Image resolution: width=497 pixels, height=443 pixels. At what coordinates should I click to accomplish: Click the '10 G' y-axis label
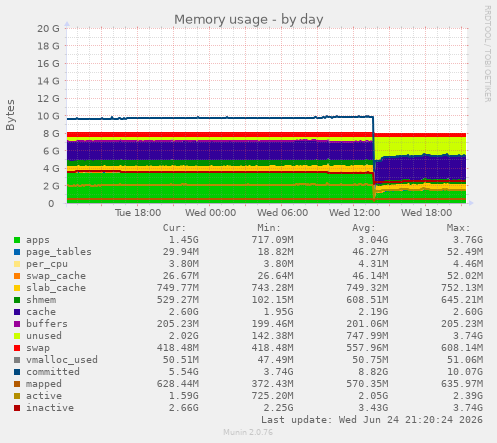(x=48, y=116)
